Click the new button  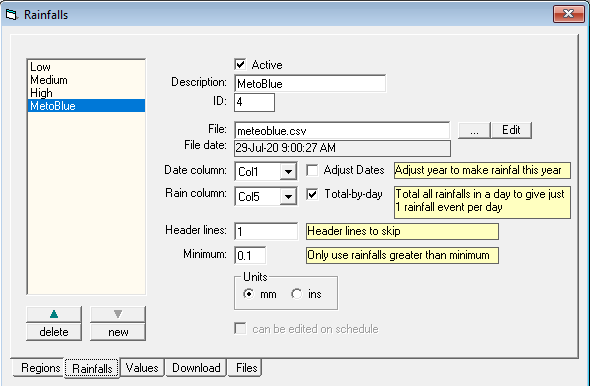pos(118,332)
